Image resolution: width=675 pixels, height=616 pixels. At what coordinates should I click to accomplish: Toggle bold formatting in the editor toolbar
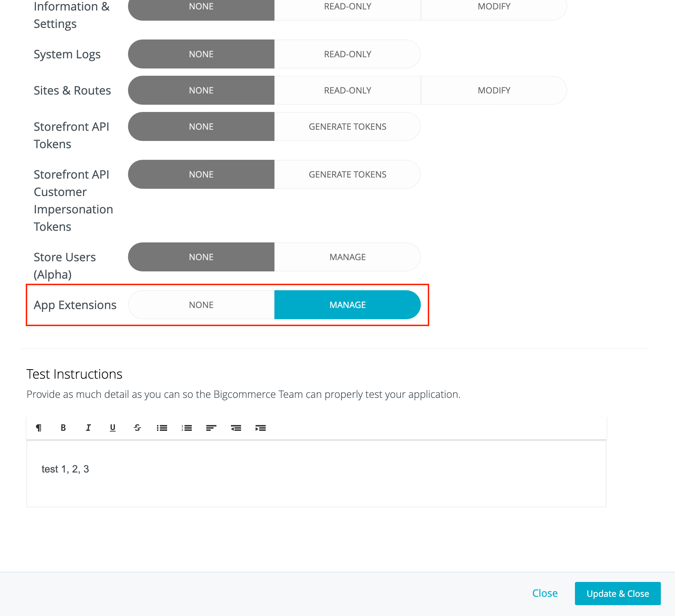coord(63,428)
